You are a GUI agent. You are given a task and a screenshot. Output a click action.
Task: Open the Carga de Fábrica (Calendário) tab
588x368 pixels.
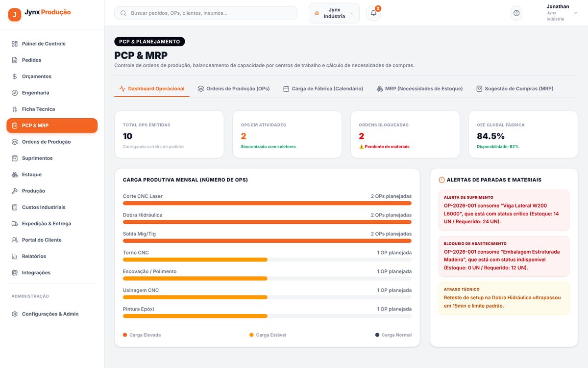tap(323, 89)
